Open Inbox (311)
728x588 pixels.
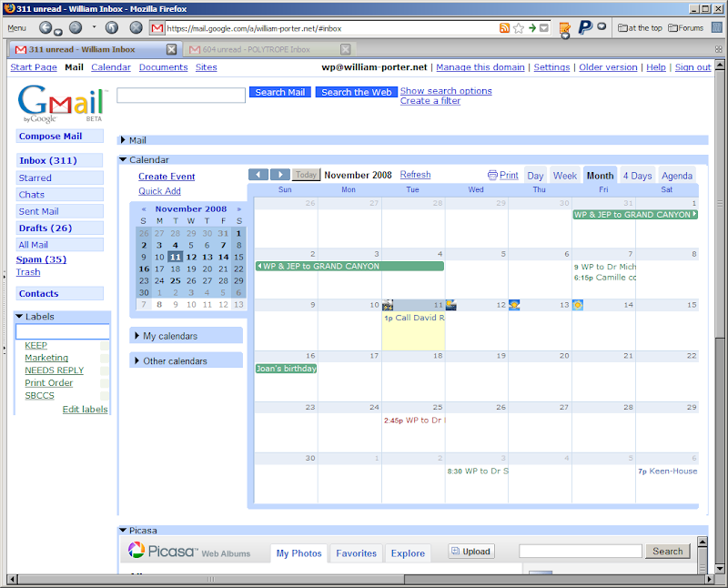click(59, 160)
